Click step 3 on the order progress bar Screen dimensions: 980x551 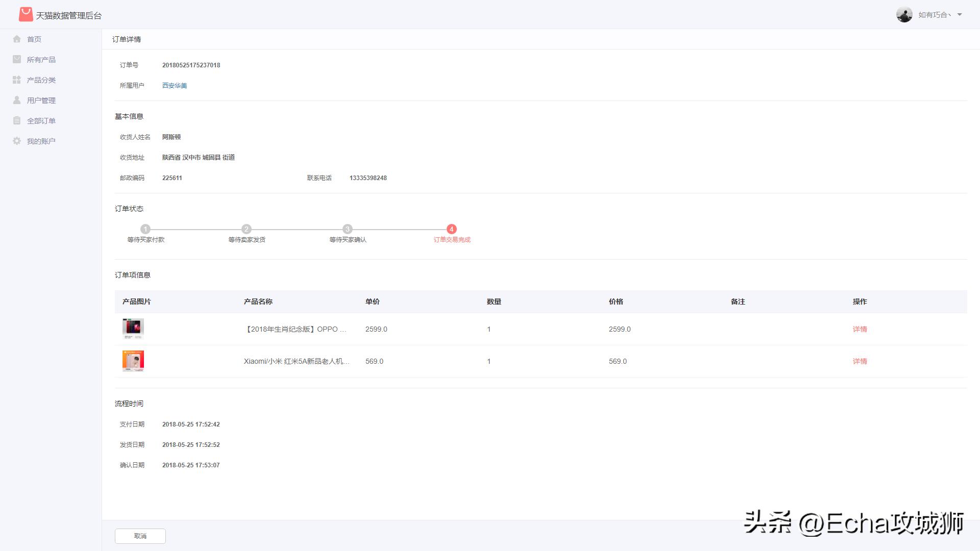pos(349,230)
